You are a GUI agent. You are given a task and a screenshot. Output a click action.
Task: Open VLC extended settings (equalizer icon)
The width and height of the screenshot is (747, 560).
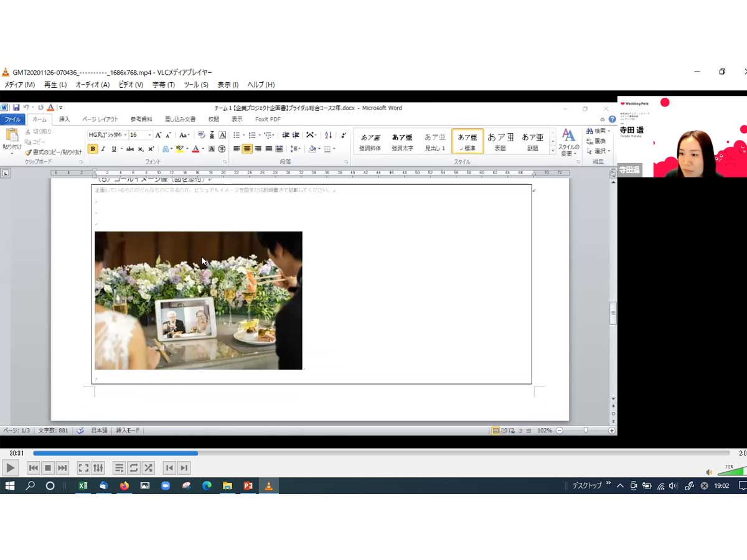98,468
